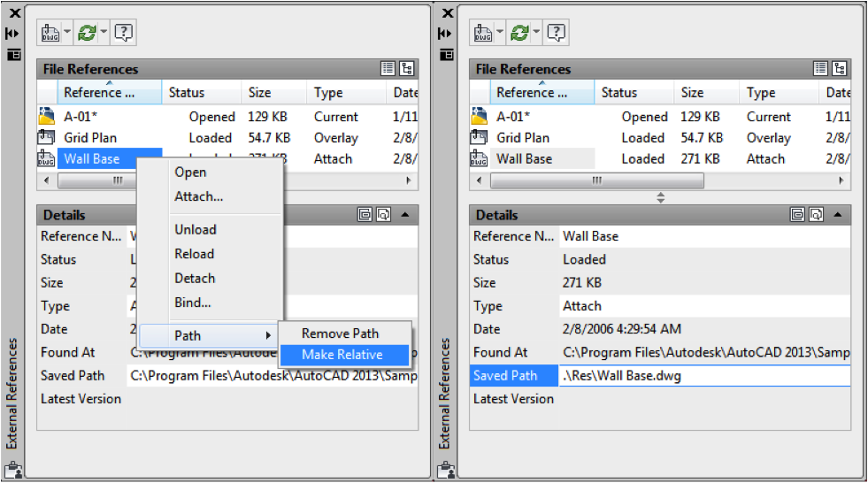Click Attach DWG icon in left palette
This screenshot has height=483, width=868.
point(50,33)
